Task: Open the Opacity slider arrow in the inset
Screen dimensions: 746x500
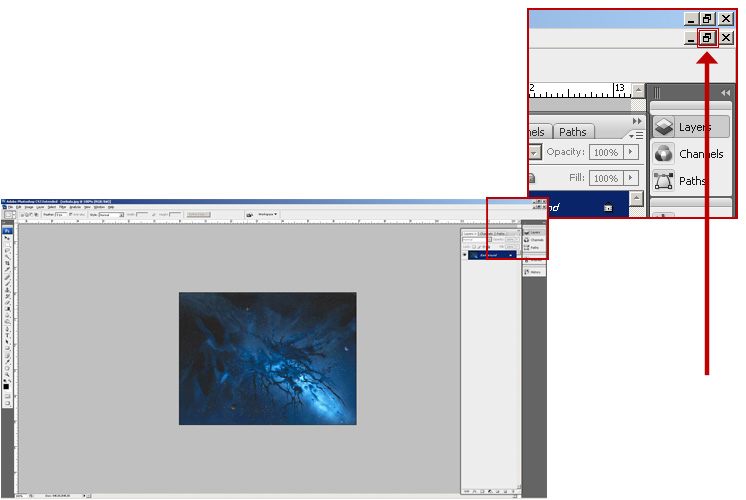Action: [x=631, y=152]
